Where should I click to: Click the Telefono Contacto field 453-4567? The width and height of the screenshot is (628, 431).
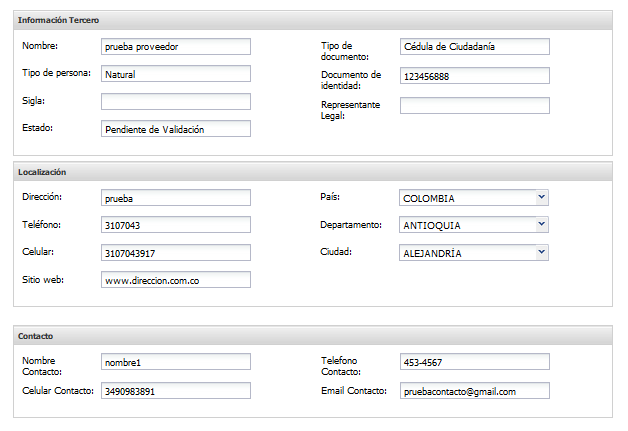pos(474,362)
